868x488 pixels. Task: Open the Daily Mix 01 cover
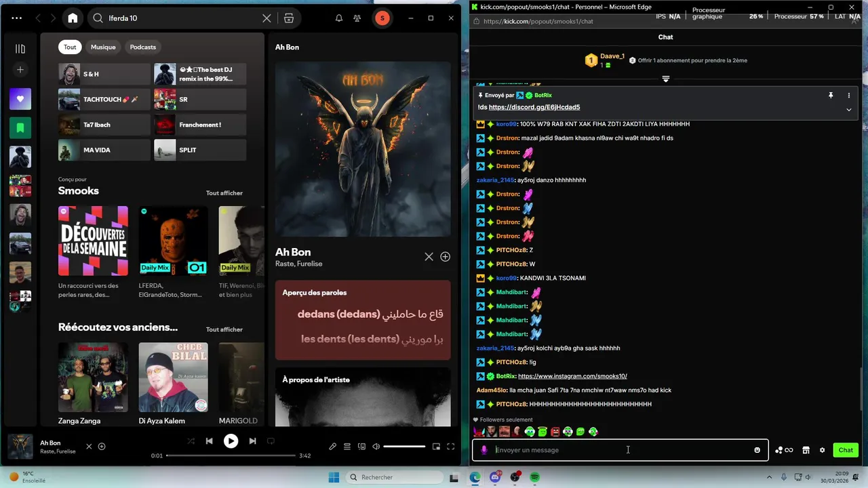tap(174, 241)
